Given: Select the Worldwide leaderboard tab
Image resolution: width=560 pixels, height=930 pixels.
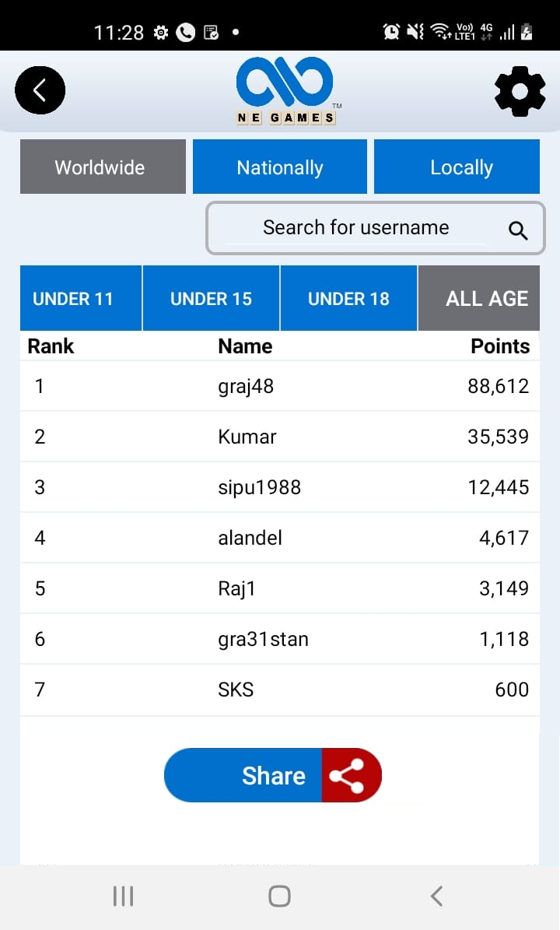Looking at the screenshot, I should pos(103,167).
